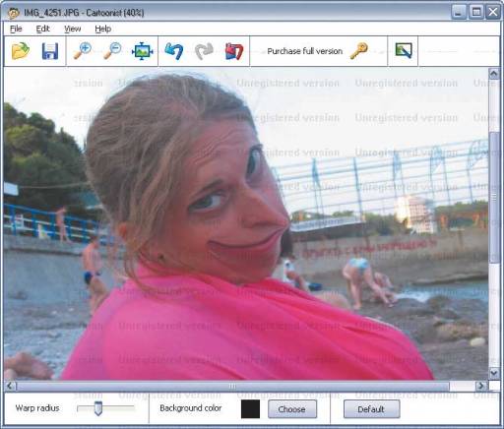
Task: Open the image preview icon on toolbar
Action: (404, 50)
